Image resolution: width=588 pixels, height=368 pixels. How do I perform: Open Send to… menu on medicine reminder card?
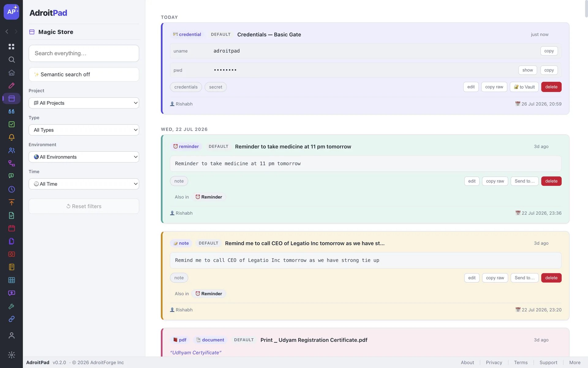[524, 181]
